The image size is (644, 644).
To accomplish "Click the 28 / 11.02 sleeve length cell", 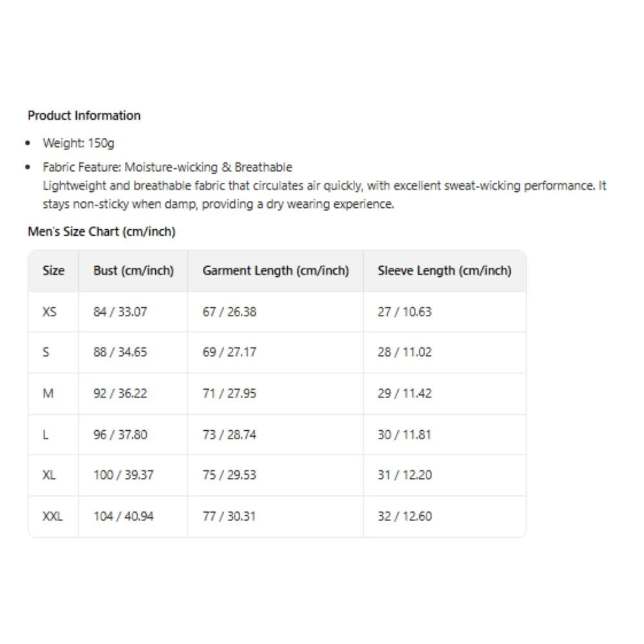I will [x=404, y=352].
